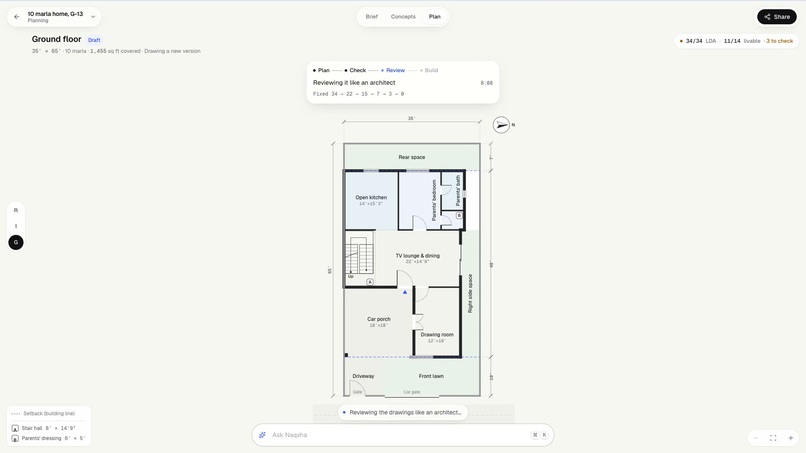Click the command-K shortcut hint
Screen dimensions: 806x453
pos(540,435)
